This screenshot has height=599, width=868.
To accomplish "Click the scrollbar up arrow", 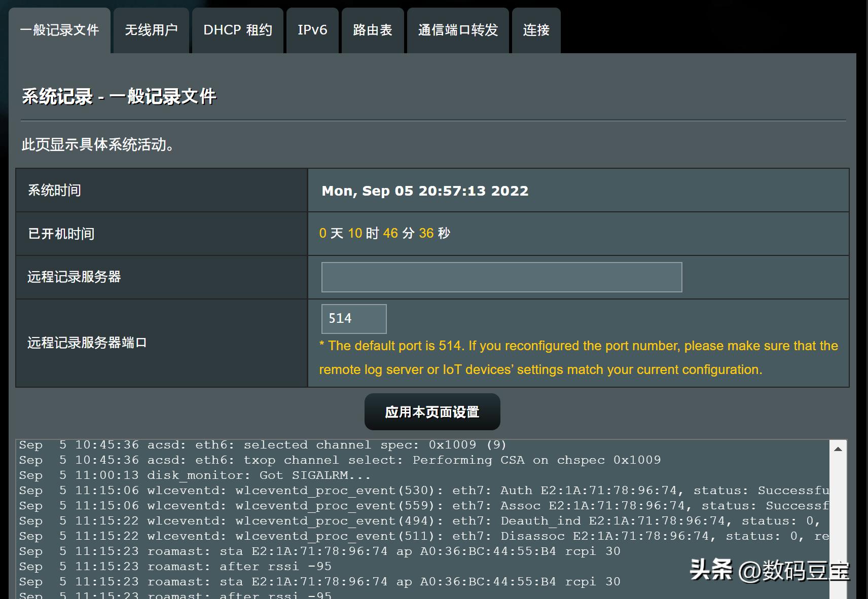I will tap(839, 448).
